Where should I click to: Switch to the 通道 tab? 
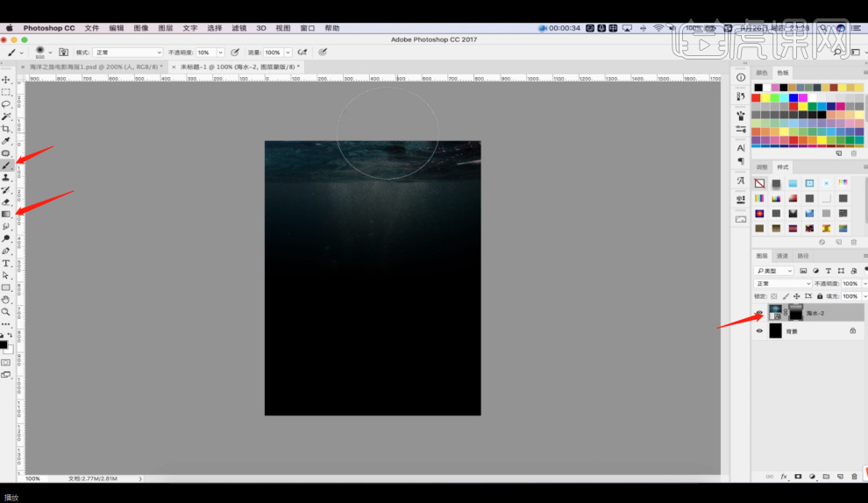pos(782,256)
